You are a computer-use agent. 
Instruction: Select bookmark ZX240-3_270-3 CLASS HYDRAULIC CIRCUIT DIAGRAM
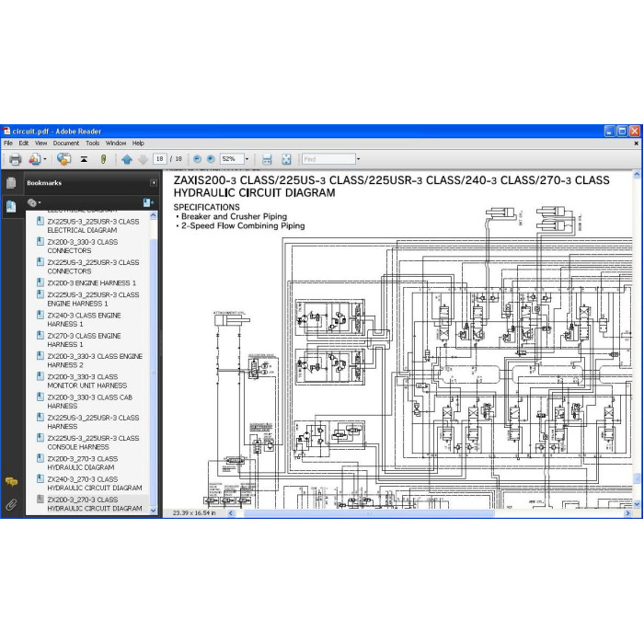[95, 484]
